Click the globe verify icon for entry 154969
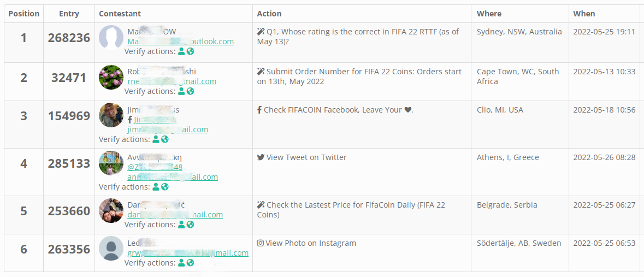This screenshot has width=644, height=277. pyautogui.click(x=165, y=139)
